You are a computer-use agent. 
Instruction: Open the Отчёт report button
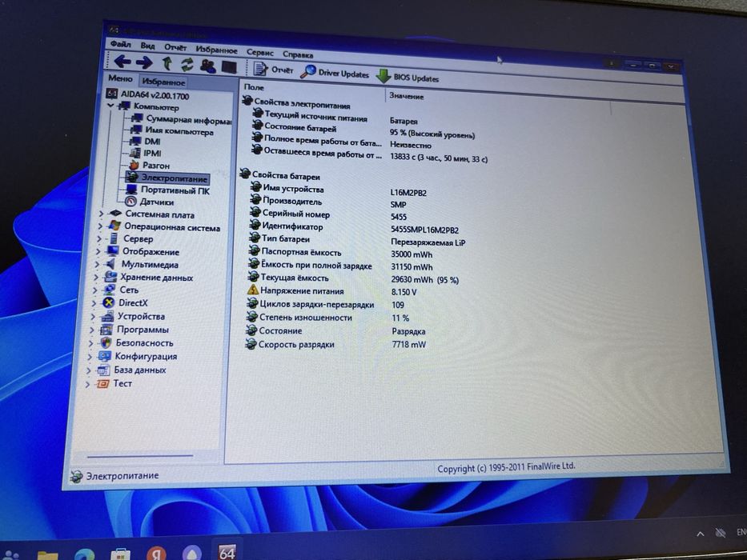click(x=273, y=70)
